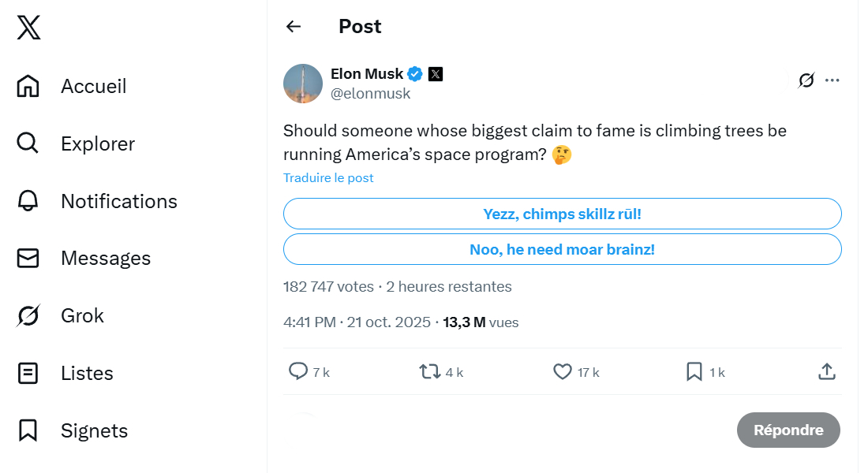
Task: Click the reply comment icon
Action: (x=298, y=371)
